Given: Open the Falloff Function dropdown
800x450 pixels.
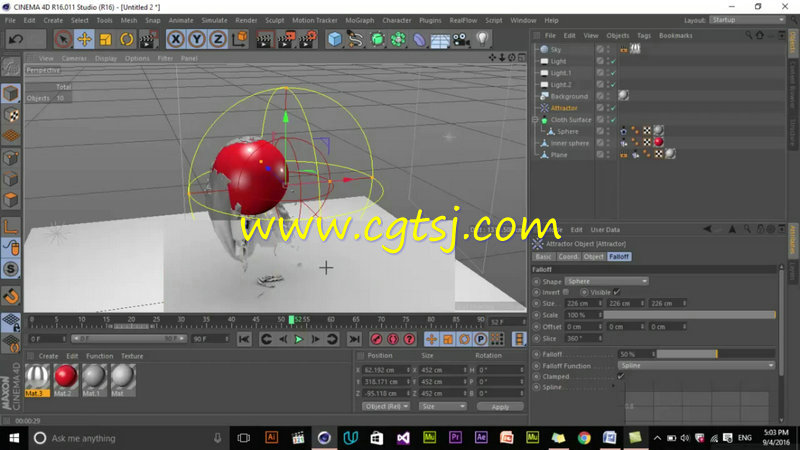Looking at the screenshot, I should click(696, 366).
